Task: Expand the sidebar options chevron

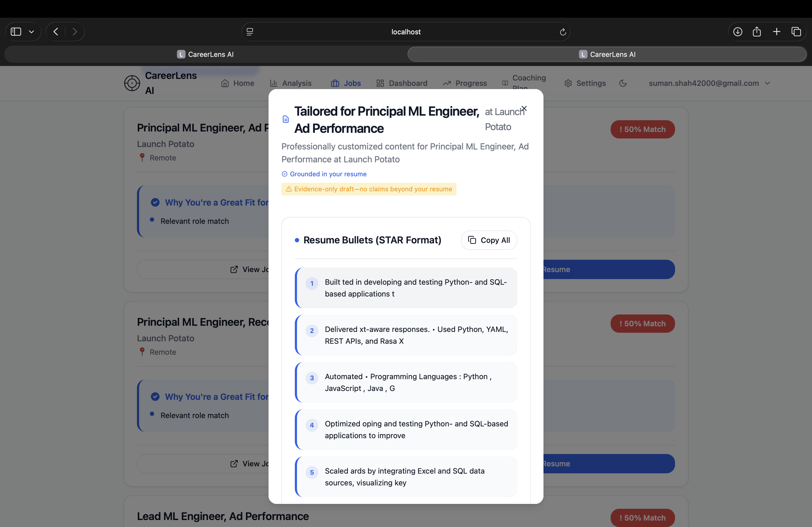Action: (31, 32)
